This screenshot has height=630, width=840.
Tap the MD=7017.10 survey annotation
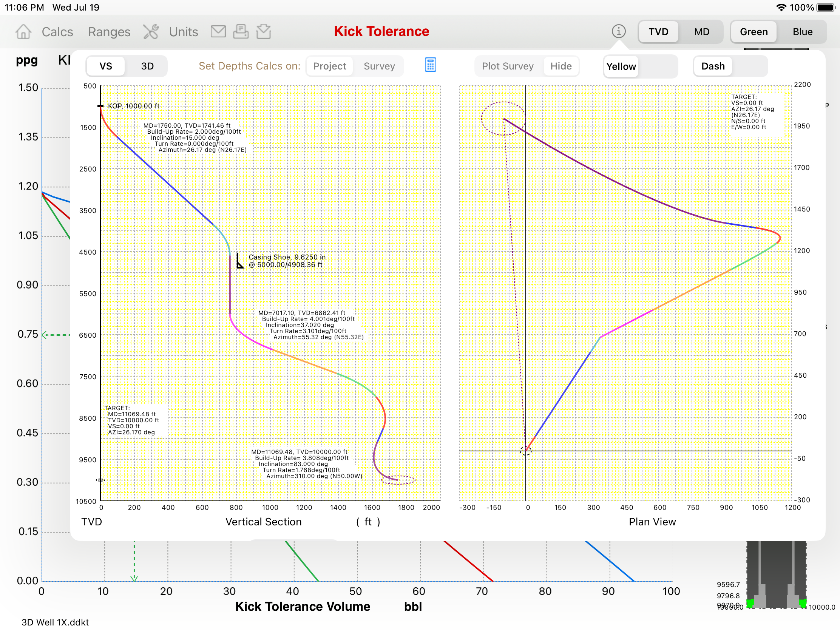(310, 325)
